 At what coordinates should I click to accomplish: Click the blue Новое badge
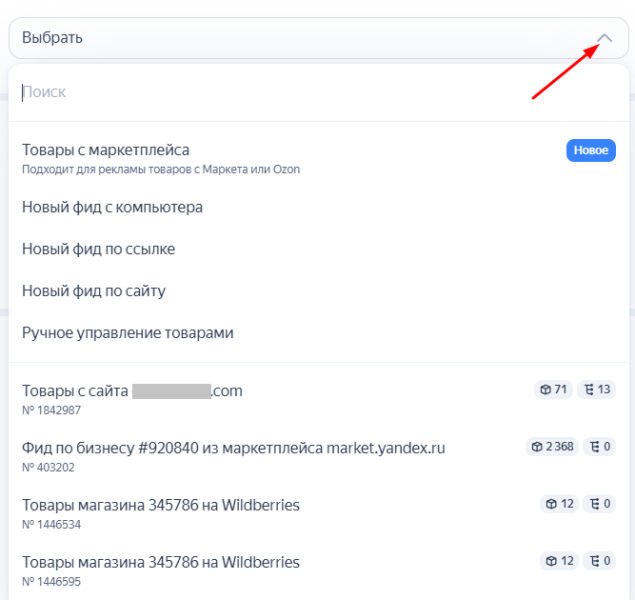tap(591, 151)
